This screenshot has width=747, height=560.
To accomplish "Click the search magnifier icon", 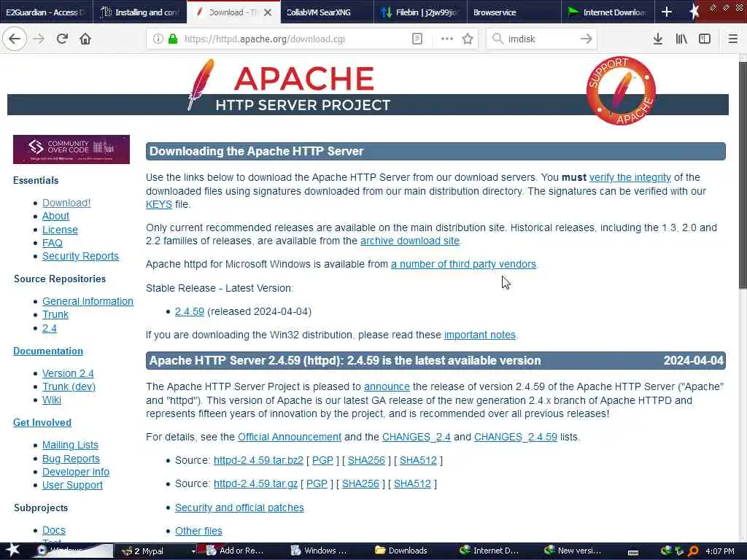I will coord(498,39).
